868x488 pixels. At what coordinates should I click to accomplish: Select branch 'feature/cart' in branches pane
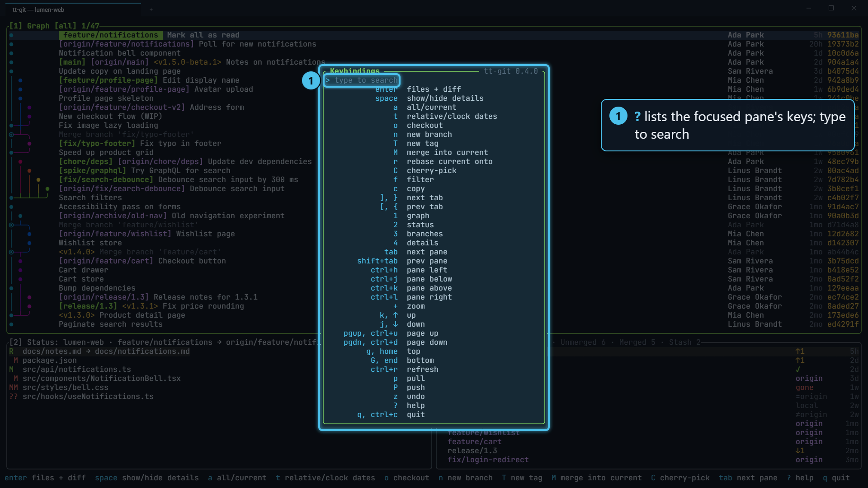pos(475,442)
